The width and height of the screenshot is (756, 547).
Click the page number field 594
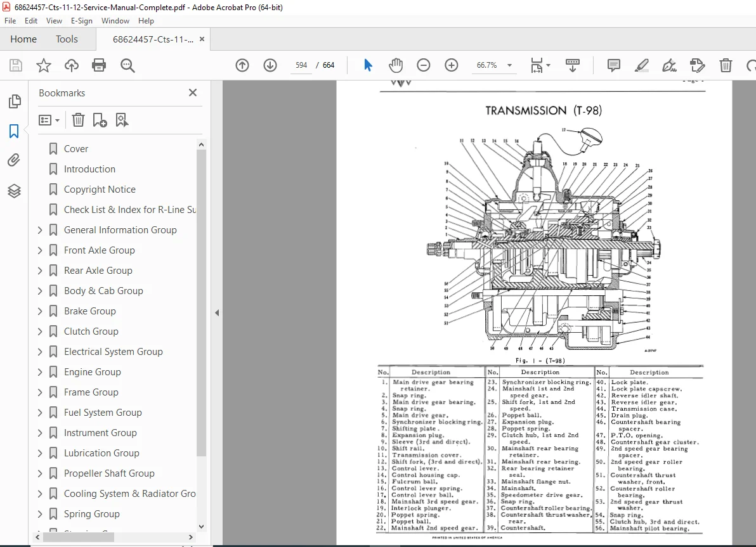point(301,65)
